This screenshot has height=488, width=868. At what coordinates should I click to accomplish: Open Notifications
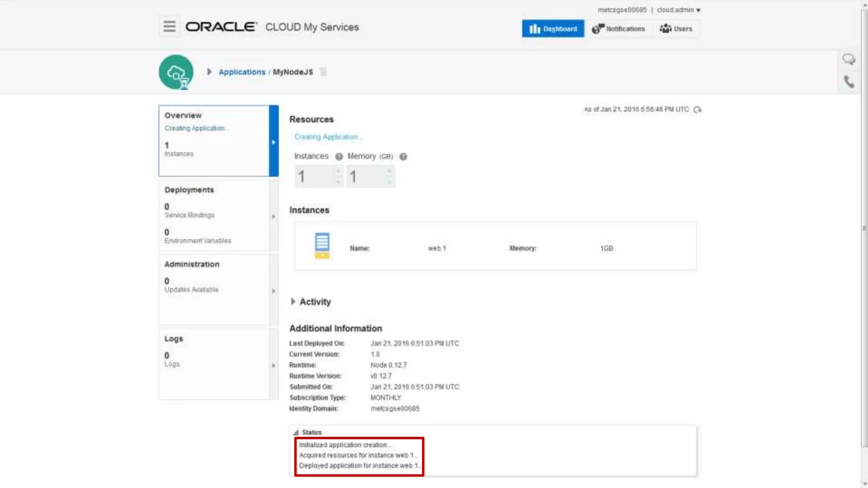(x=618, y=28)
